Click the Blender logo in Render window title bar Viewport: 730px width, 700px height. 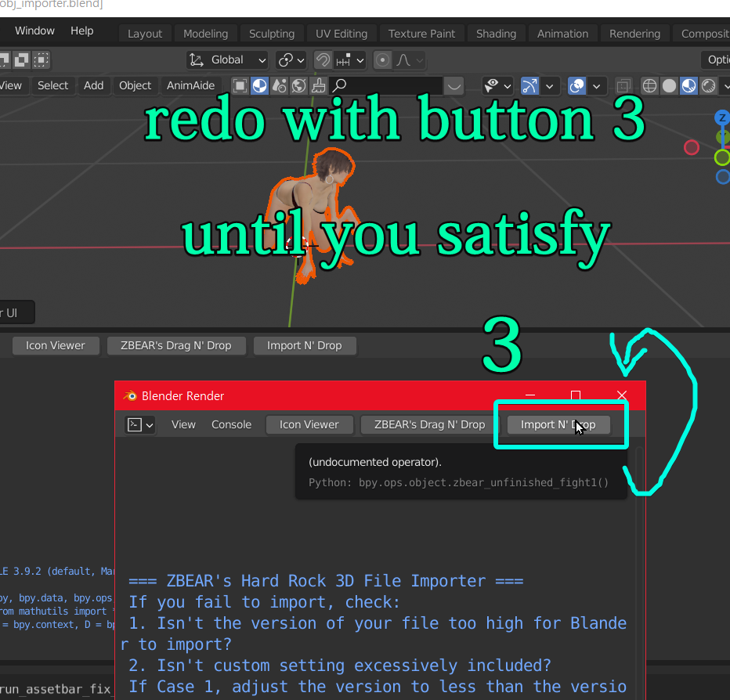click(130, 395)
